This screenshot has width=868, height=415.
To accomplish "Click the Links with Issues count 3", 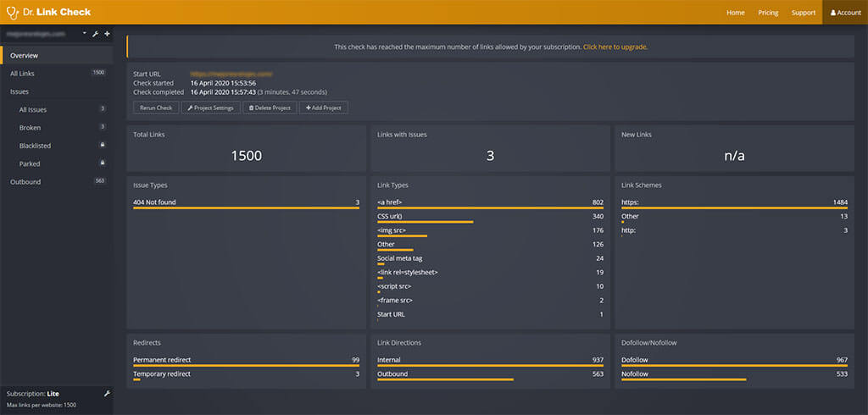I will [x=491, y=156].
